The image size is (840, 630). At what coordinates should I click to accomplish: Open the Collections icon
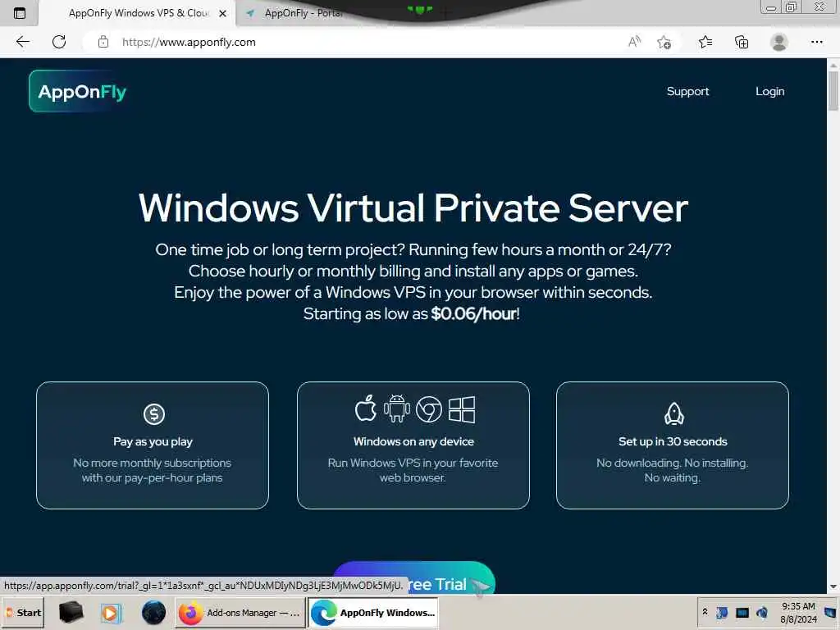coord(742,42)
